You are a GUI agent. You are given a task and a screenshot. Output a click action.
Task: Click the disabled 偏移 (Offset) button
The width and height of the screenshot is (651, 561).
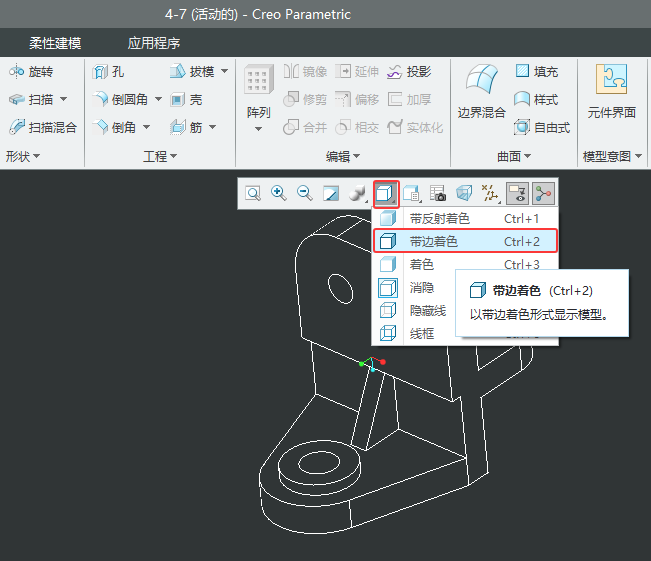[357, 99]
